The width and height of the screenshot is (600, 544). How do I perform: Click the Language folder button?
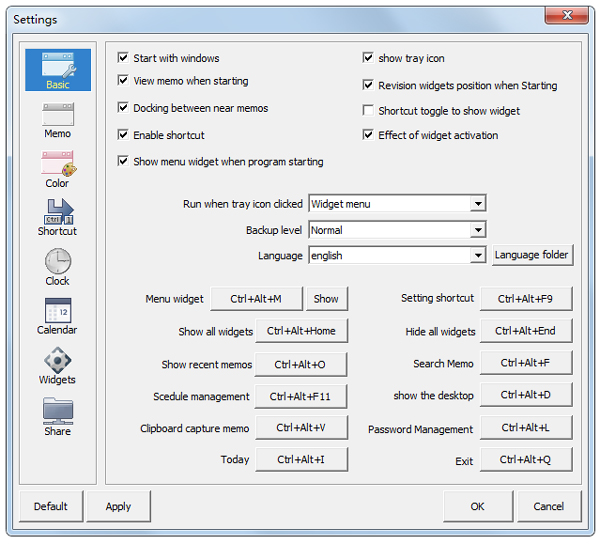click(x=531, y=255)
